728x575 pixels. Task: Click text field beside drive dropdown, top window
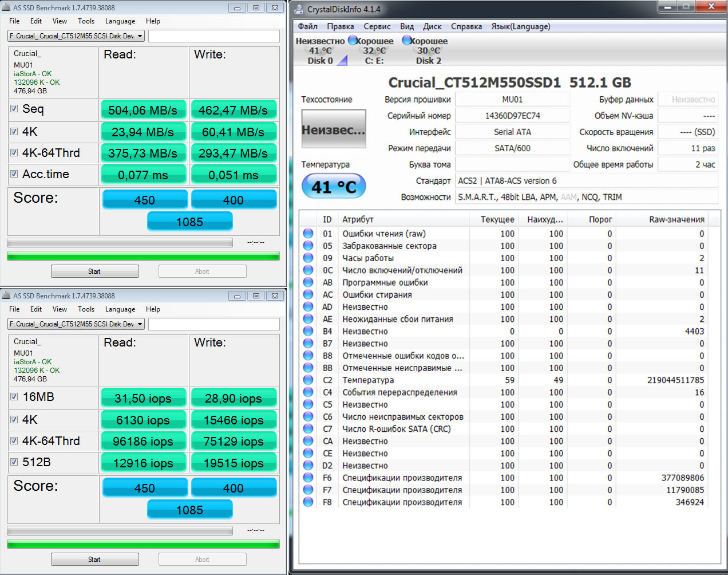point(214,36)
